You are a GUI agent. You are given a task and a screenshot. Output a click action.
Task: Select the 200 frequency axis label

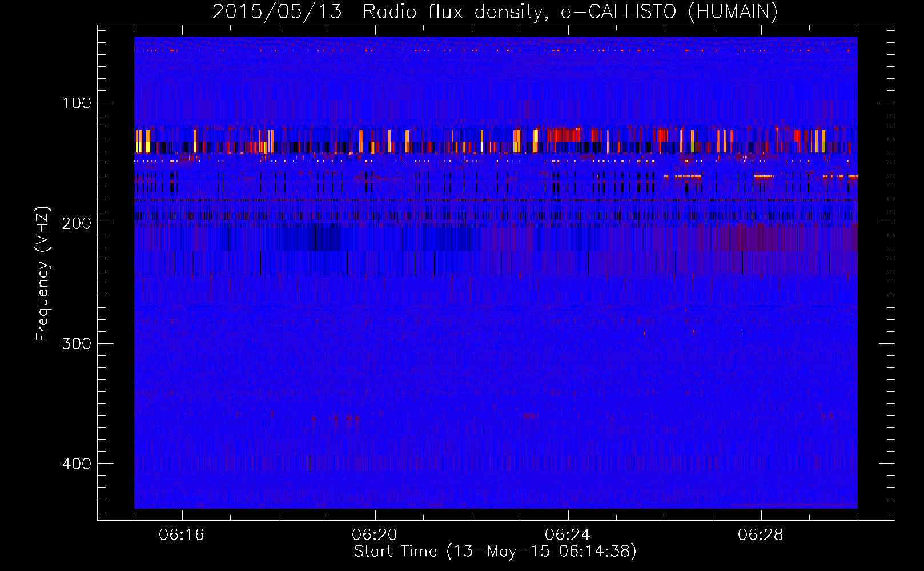click(77, 223)
